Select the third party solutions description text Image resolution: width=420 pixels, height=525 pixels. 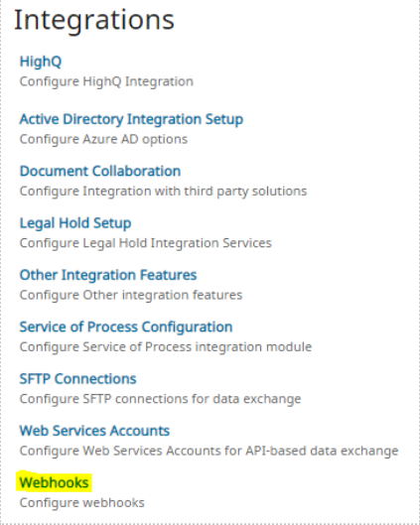[163, 192]
